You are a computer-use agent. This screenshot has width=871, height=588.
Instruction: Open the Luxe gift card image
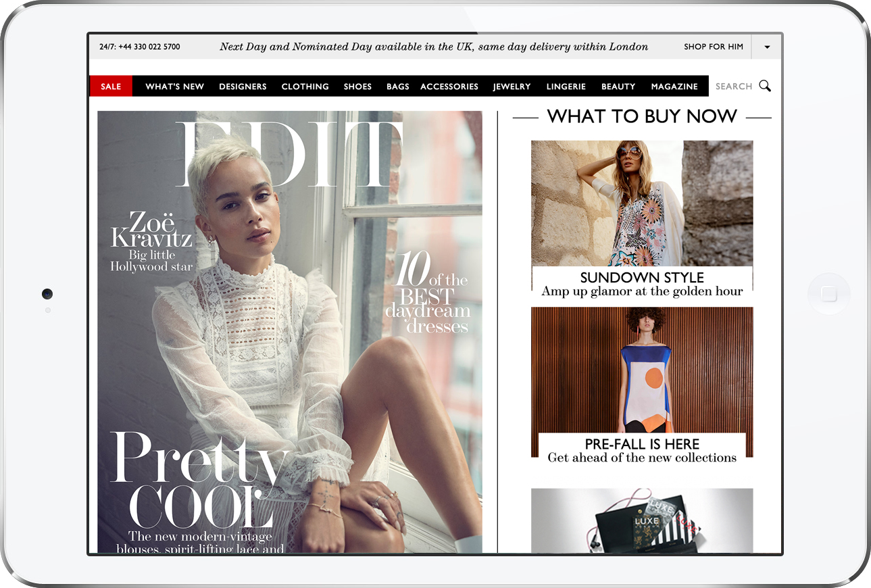642,520
